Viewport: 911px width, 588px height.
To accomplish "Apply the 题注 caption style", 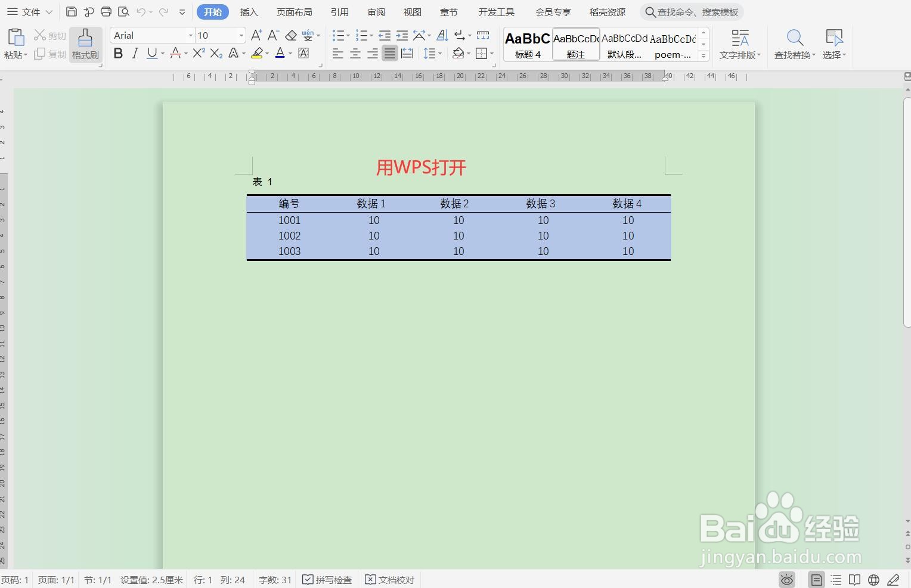I will pyautogui.click(x=576, y=45).
